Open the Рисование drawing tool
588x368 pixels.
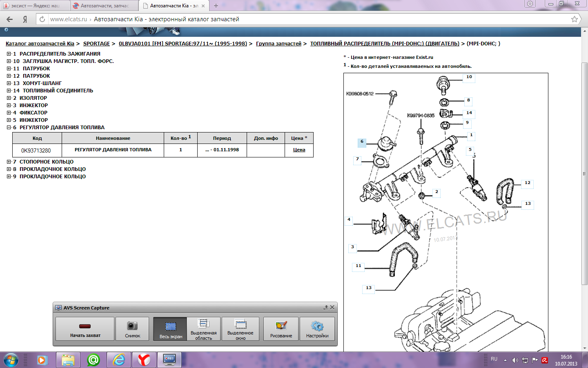point(281,329)
